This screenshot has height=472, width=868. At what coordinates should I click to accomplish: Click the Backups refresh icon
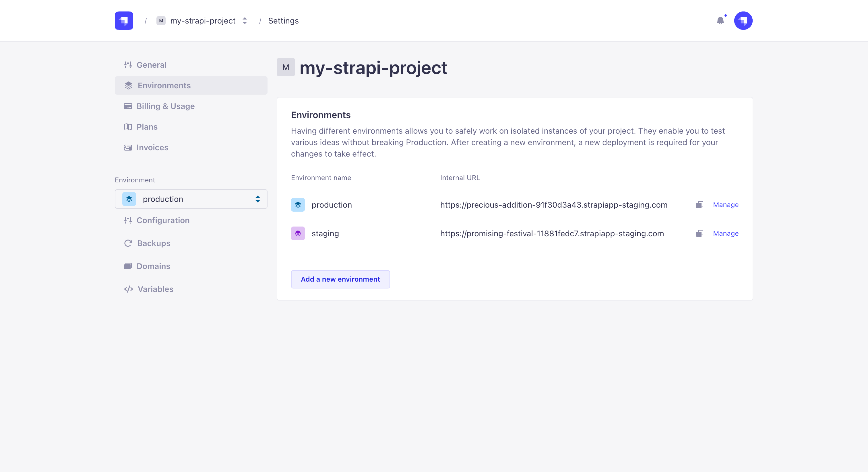[x=128, y=243]
